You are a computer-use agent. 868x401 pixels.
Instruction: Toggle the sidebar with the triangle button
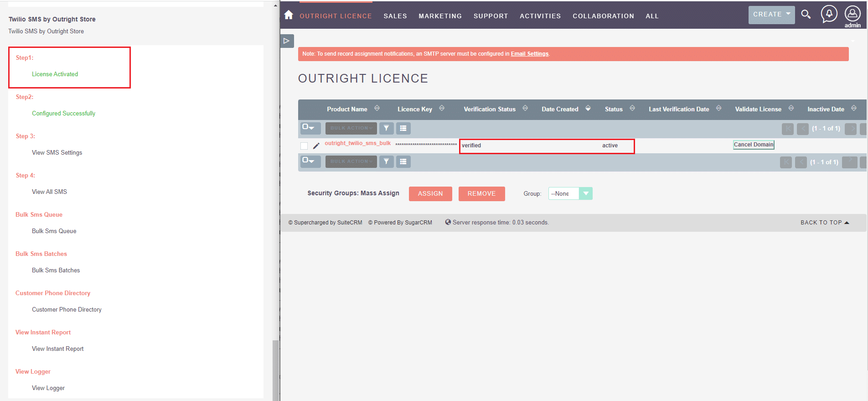pyautogui.click(x=287, y=41)
